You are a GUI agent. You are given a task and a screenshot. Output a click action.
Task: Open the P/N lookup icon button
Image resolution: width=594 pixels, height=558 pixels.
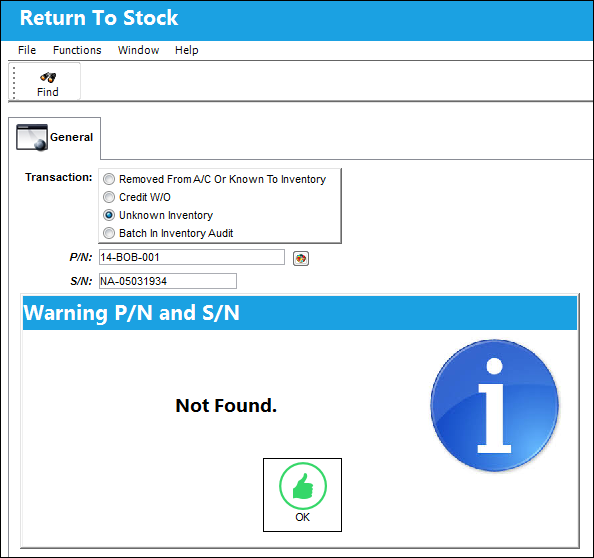pyautogui.click(x=301, y=259)
